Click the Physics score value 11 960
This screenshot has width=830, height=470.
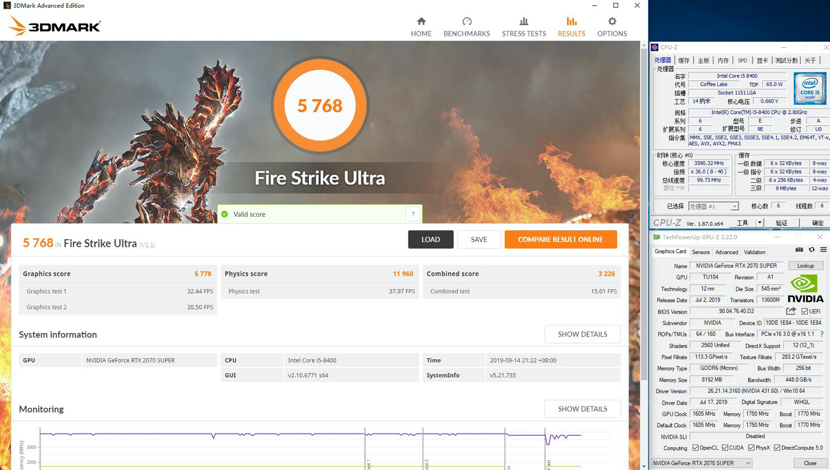403,274
